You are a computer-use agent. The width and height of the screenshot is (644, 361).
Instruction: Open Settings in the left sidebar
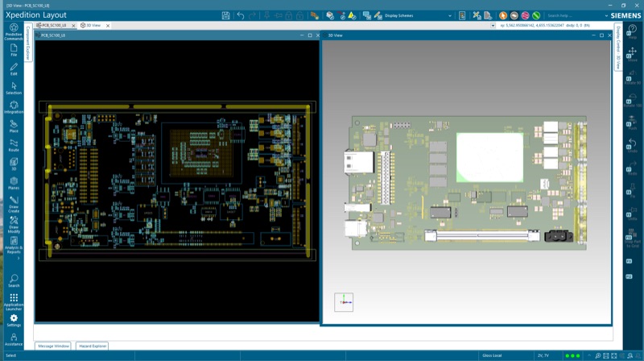point(14,321)
